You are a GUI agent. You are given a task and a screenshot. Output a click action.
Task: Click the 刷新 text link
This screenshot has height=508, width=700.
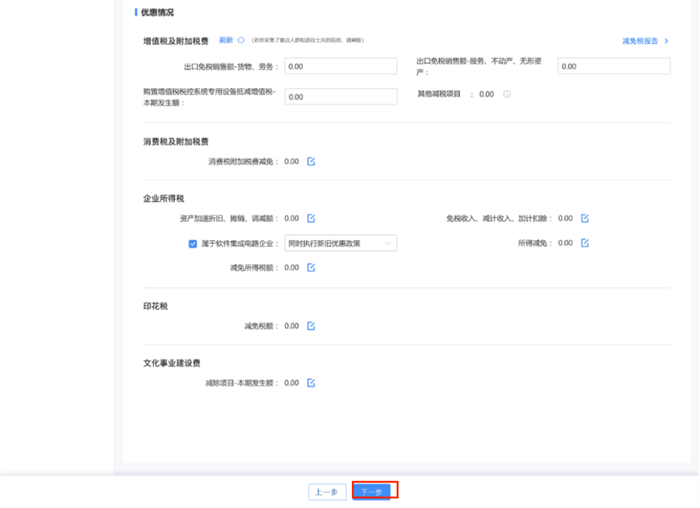point(225,41)
